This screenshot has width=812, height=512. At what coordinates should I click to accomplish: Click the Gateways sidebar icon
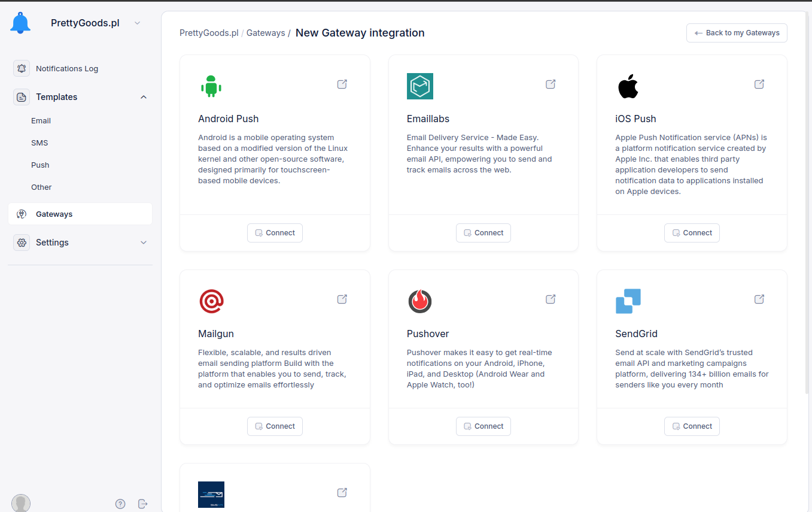22,214
